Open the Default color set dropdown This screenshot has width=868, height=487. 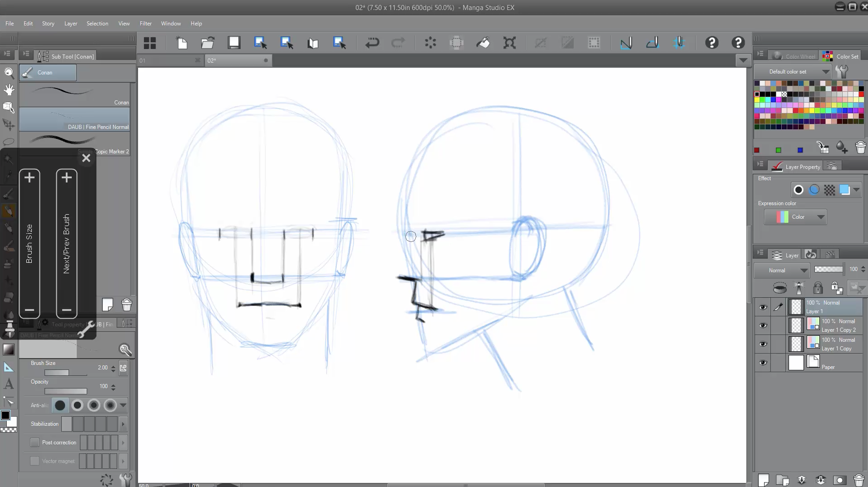point(793,71)
